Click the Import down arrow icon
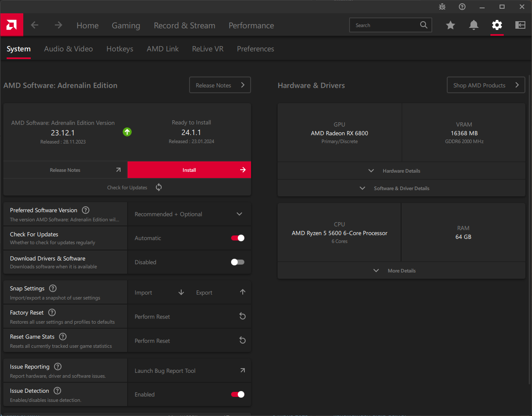The height and width of the screenshot is (416, 532). point(181,292)
